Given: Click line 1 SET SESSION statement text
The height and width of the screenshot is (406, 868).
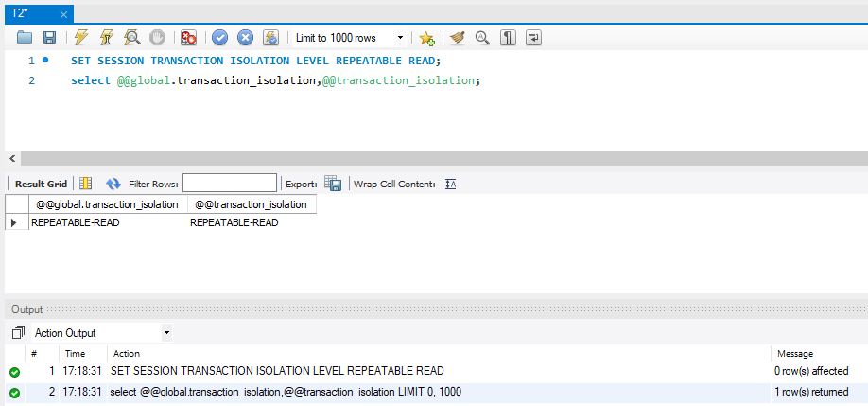Looking at the screenshot, I should 255,61.
